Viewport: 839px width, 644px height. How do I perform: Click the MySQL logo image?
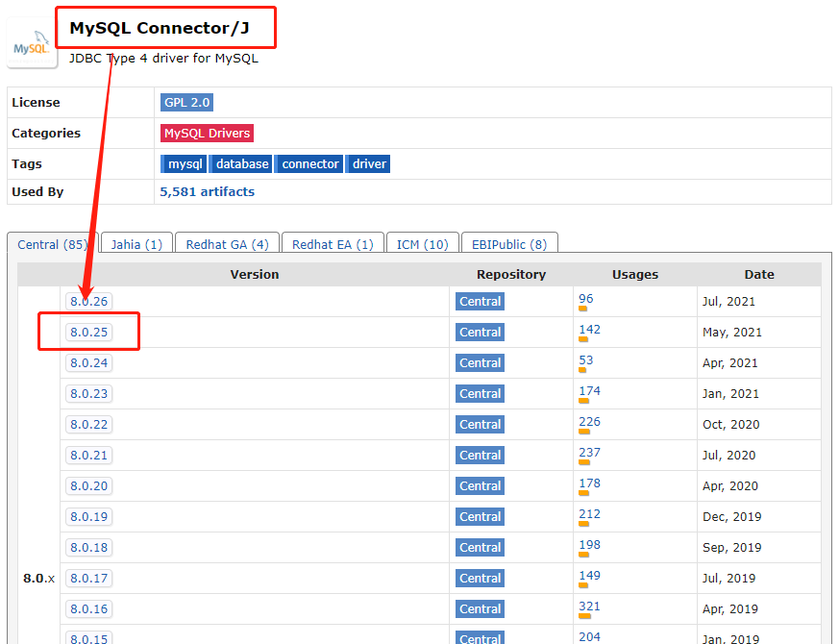point(32,44)
